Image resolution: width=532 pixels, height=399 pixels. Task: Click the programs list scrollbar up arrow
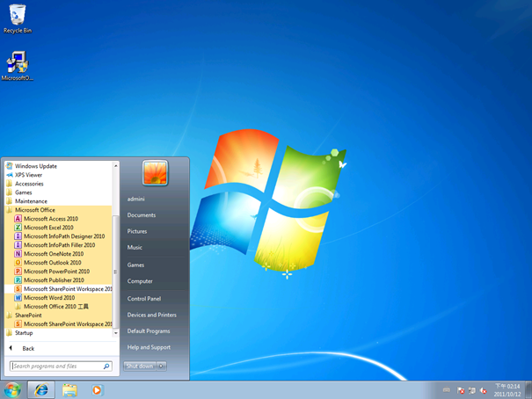pyautogui.click(x=116, y=165)
